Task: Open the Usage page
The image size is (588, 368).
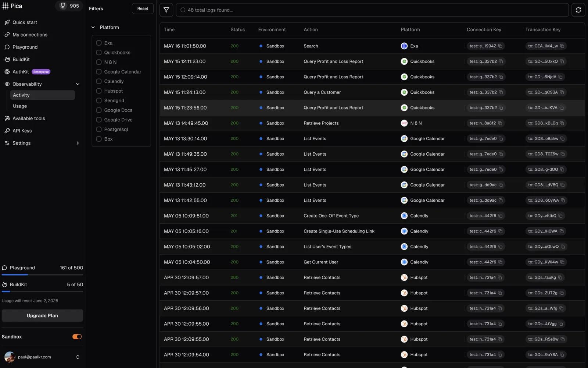Action: [x=20, y=106]
